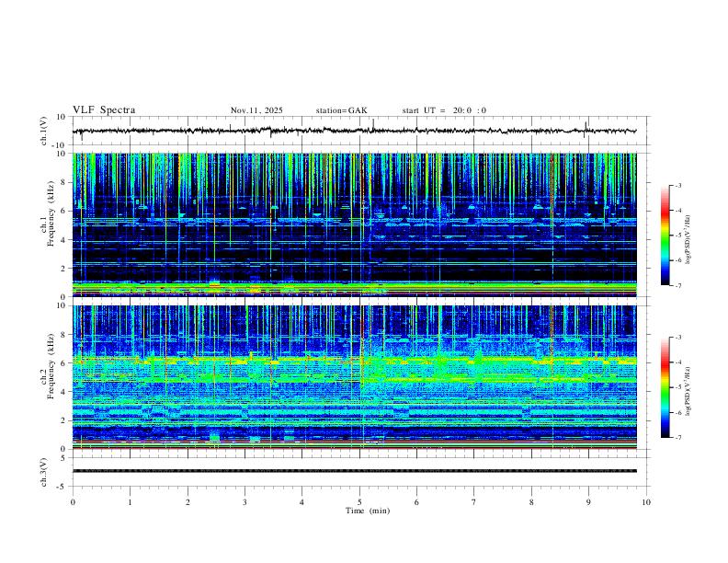Click the ch.3 black signal trace
Screen dimensions: 728x563
[x=354, y=471]
